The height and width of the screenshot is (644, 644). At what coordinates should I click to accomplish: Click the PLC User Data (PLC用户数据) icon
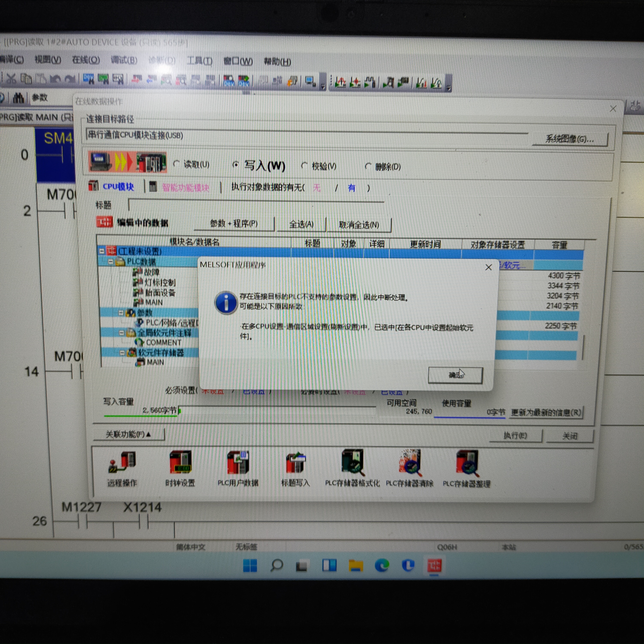coord(238,463)
